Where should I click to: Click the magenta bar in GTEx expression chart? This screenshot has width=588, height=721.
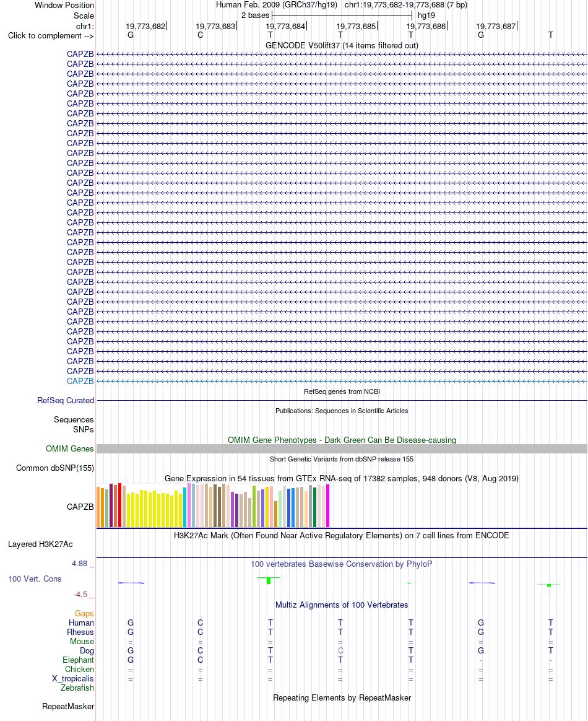(x=327, y=506)
